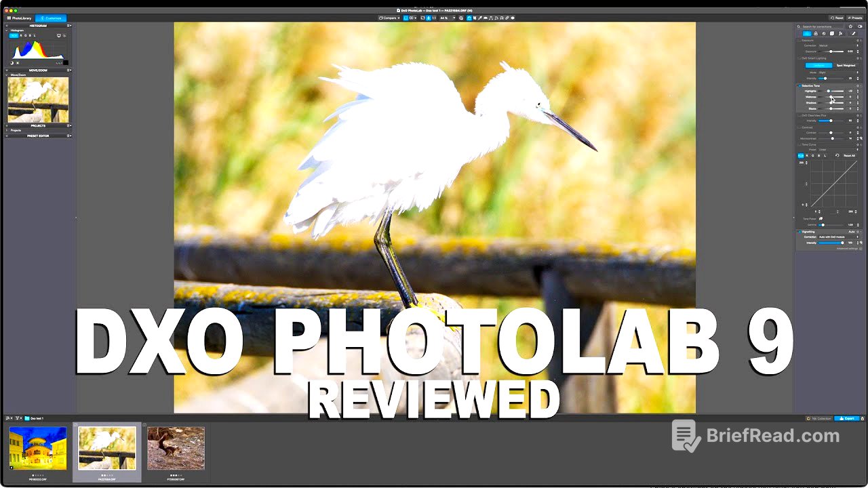Viewport: 868px width, 488px height.
Task: Select Uniform mode in Smart Lighting
Action: (818, 65)
